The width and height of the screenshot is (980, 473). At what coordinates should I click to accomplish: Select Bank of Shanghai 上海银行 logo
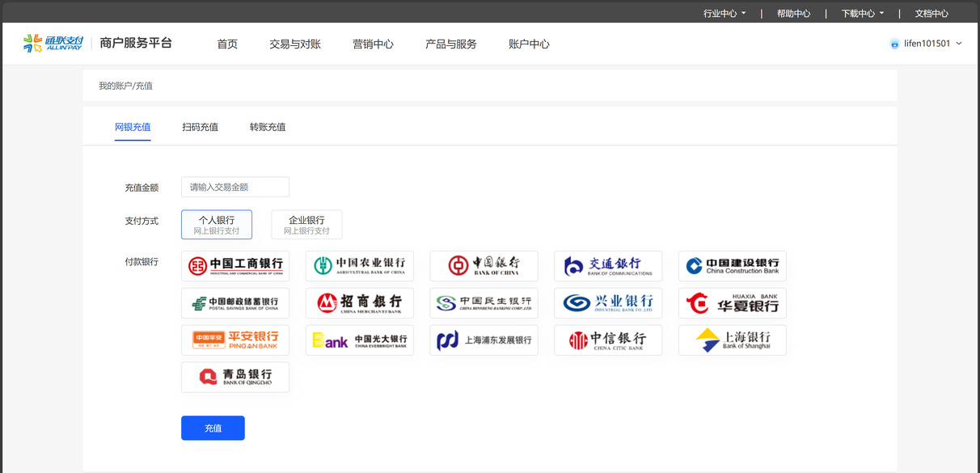pyautogui.click(x=732, y=340)
